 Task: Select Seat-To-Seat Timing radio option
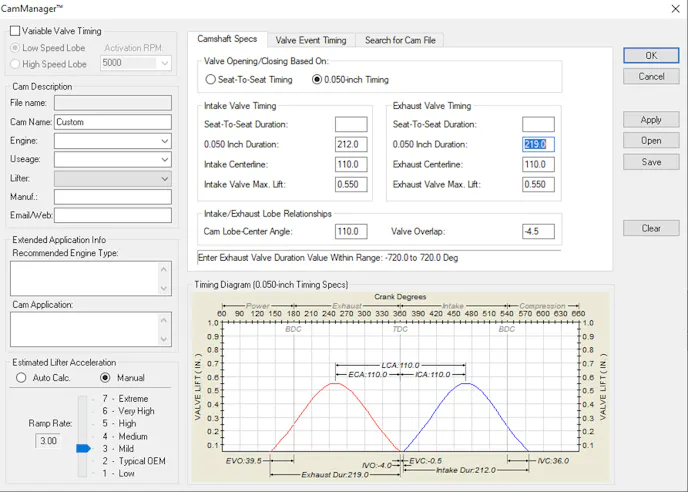coord(211,79)
